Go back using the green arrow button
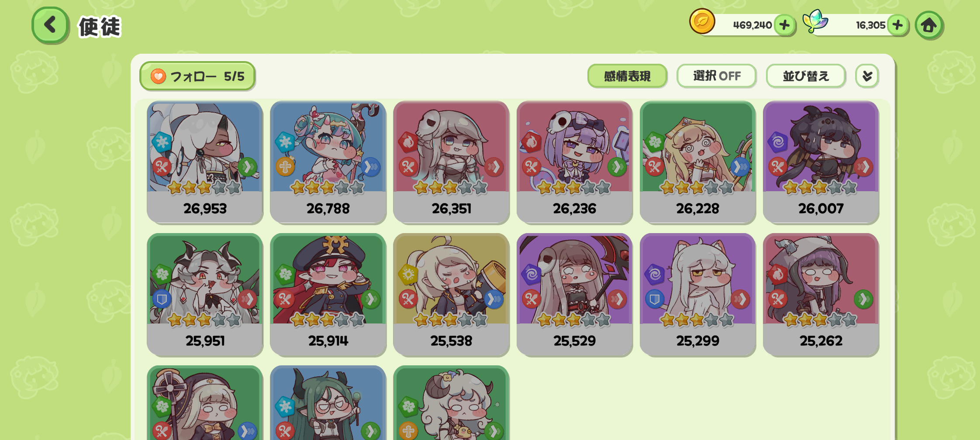The width and height of the screenshot is (980, 440). pos(50,25)
